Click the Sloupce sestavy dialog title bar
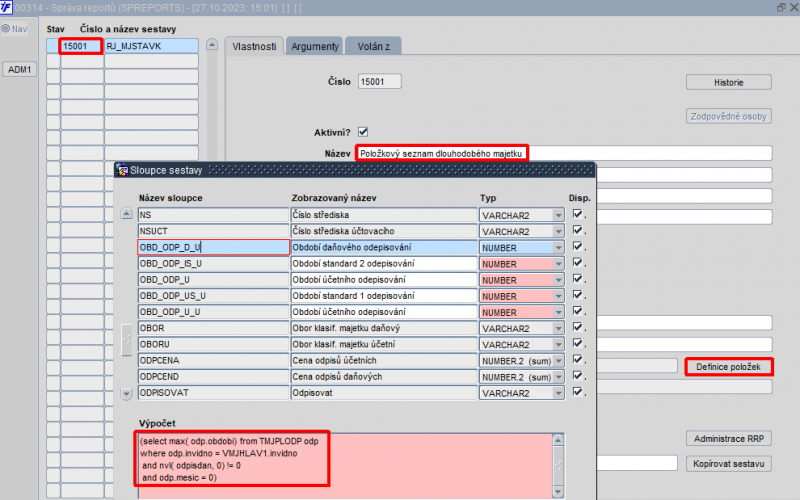 point(355,170)
